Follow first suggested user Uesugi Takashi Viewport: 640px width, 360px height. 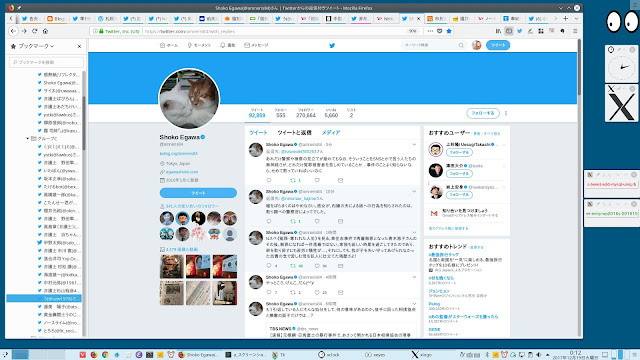tap(459, 152)
